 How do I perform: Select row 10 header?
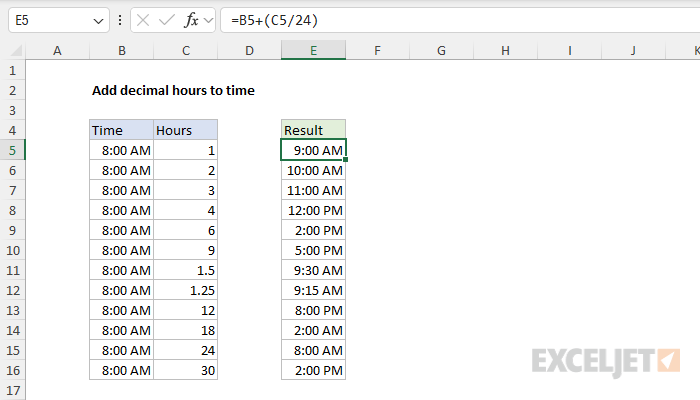12,250
